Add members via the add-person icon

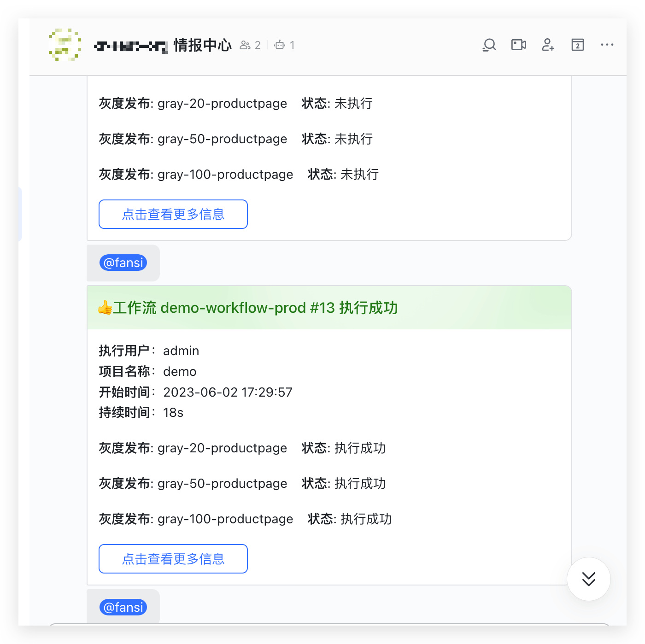coord(548,45)
